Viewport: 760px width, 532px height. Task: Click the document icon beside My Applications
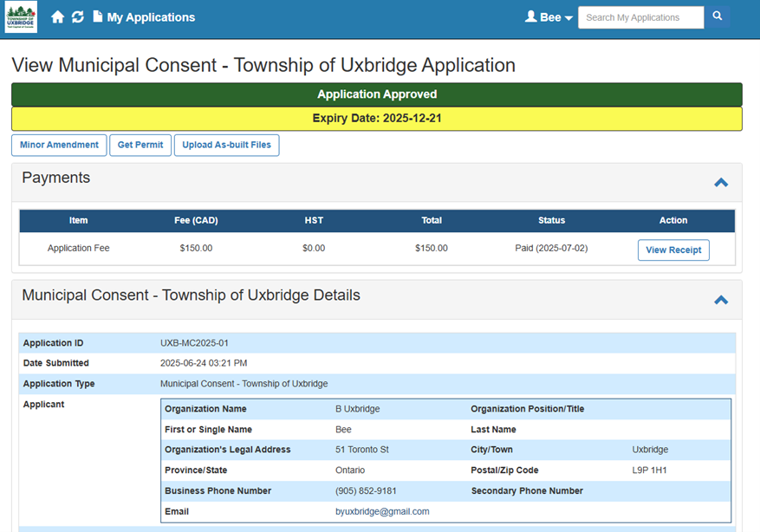coord(98,17)
